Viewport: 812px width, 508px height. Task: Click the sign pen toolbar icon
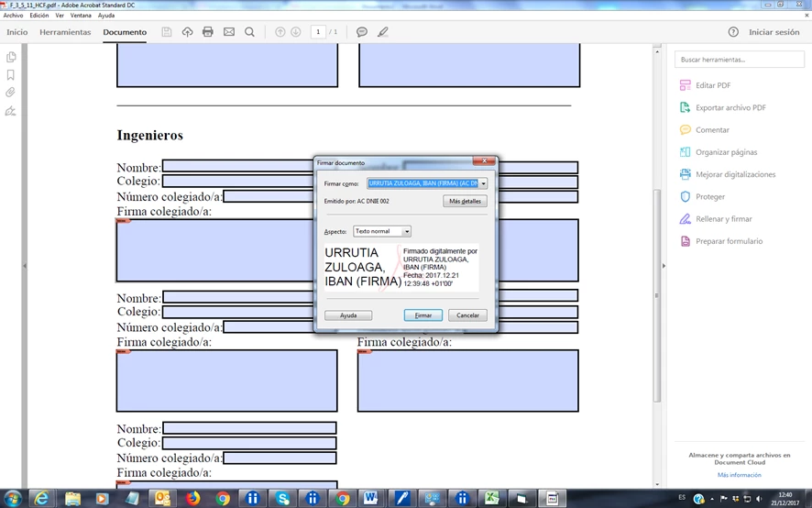[x=383, y=32]
